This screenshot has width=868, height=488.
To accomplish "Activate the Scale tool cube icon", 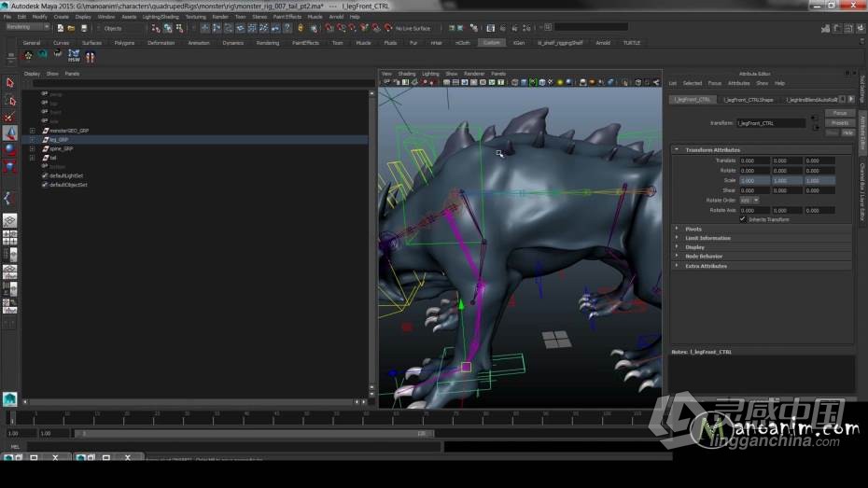I will point(9,166).
